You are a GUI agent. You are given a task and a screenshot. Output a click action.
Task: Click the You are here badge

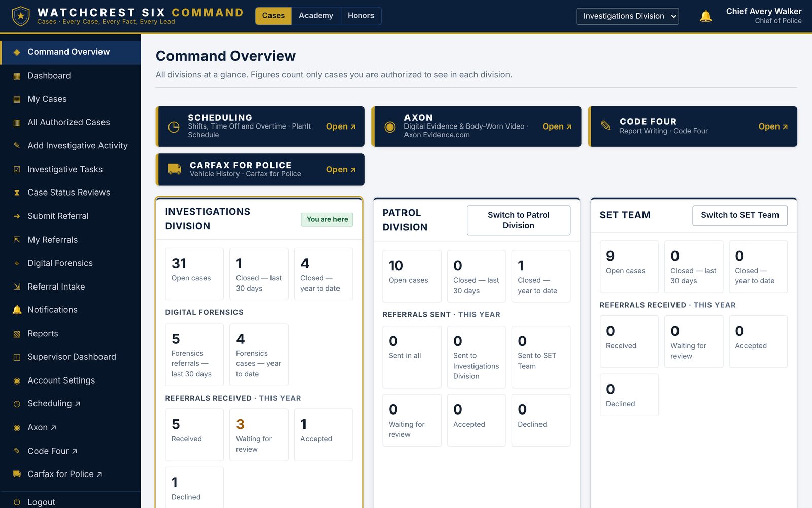[327, 219]
